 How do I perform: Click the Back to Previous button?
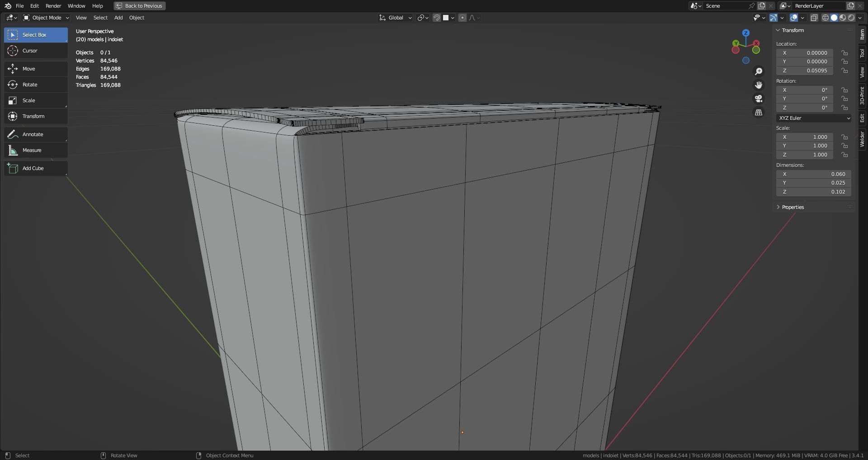(140, 6)
